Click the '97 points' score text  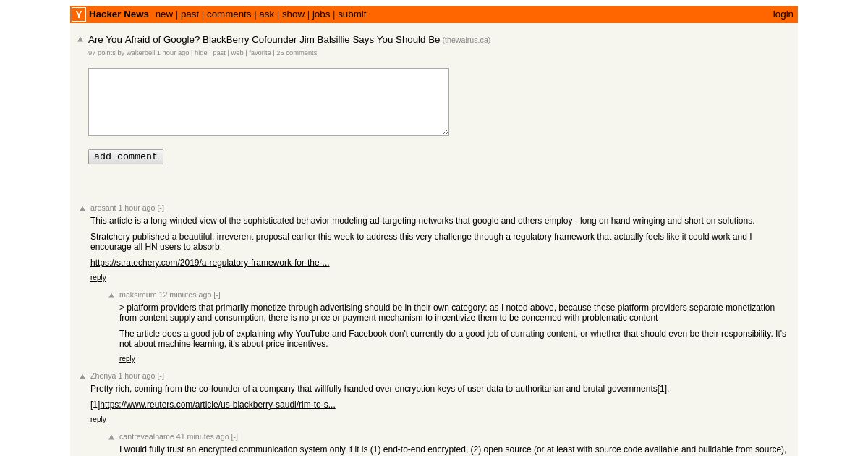tap(102, 53)
